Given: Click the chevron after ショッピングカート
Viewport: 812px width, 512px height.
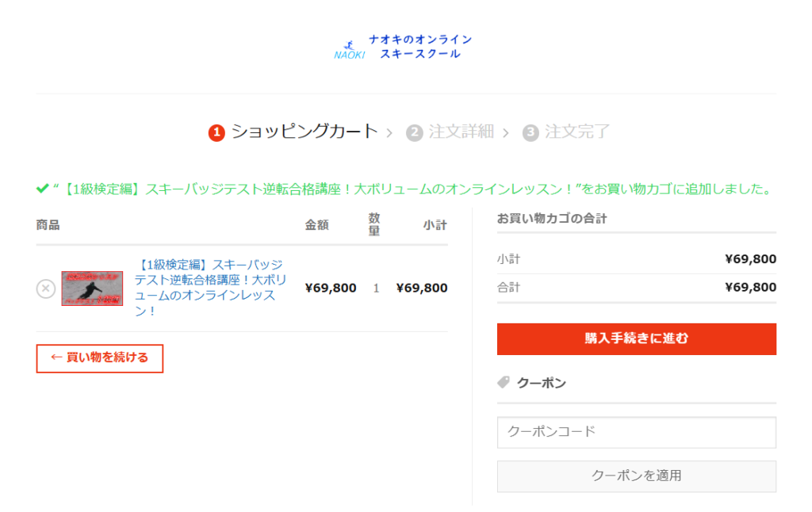Looking at the screenshot, I should coord(389,133).
